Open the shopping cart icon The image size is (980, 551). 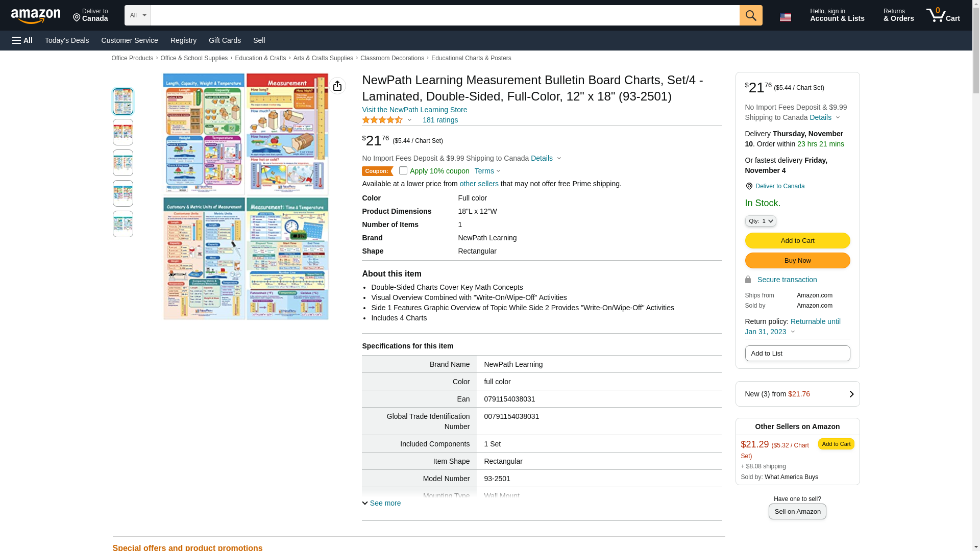click(x=942, y=15)
